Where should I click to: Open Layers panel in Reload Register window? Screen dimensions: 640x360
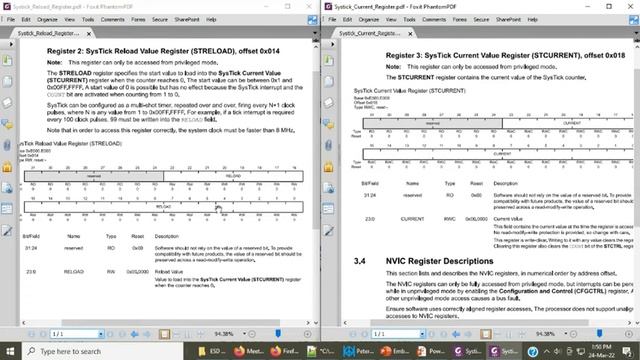(x=7, y=102)
